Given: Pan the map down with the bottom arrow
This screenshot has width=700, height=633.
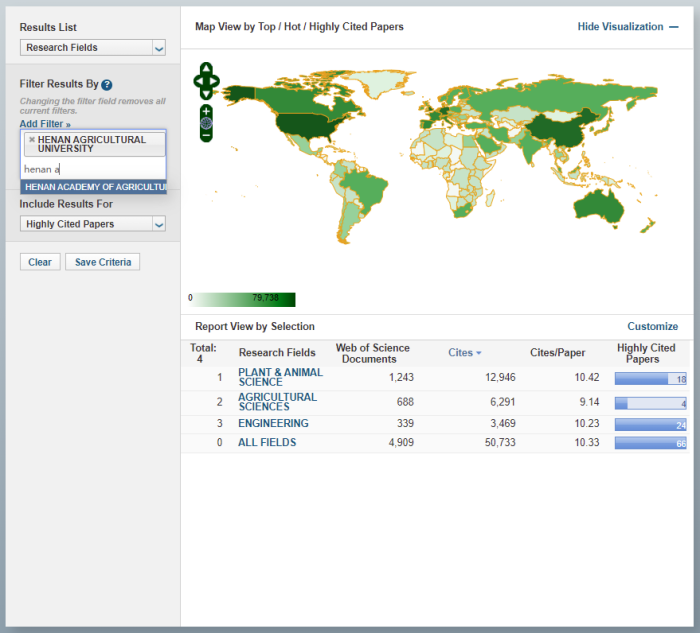Looking at the screenshot, I should tap(206, 94).
